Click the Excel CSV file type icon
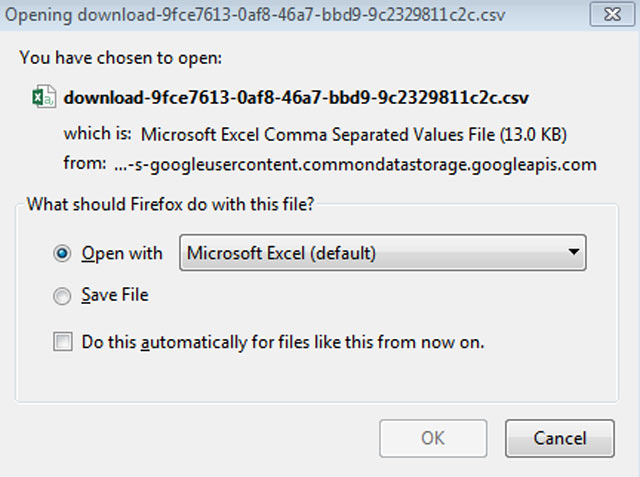Image resolution: width=640 pixels, height=477 pixels. pyautogui.click(x=44, y=97)
